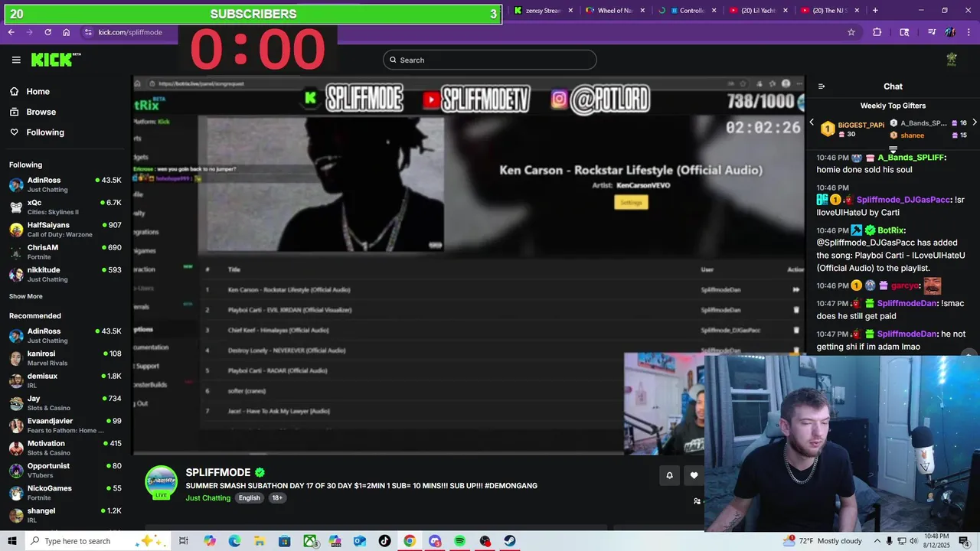Open Task View in taskbar
Image resolution: width=980 pixels, height=551 pixels.
tap(184, 541)
